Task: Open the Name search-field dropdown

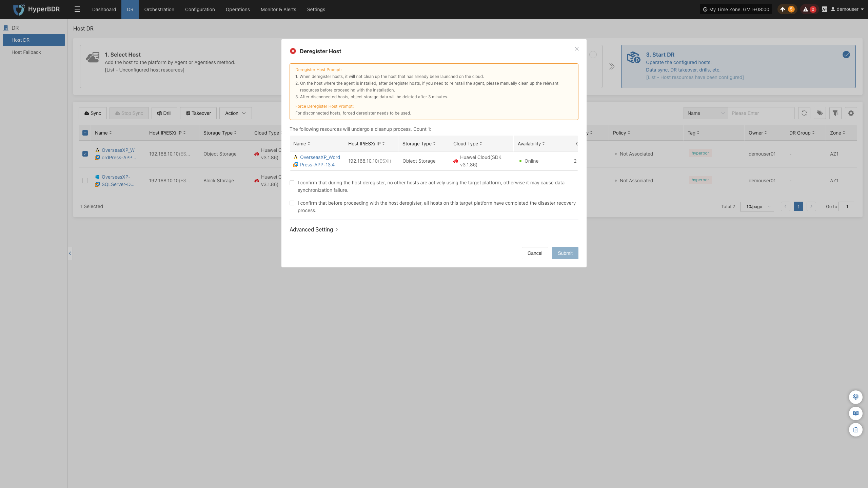Action: coord(706,113)
